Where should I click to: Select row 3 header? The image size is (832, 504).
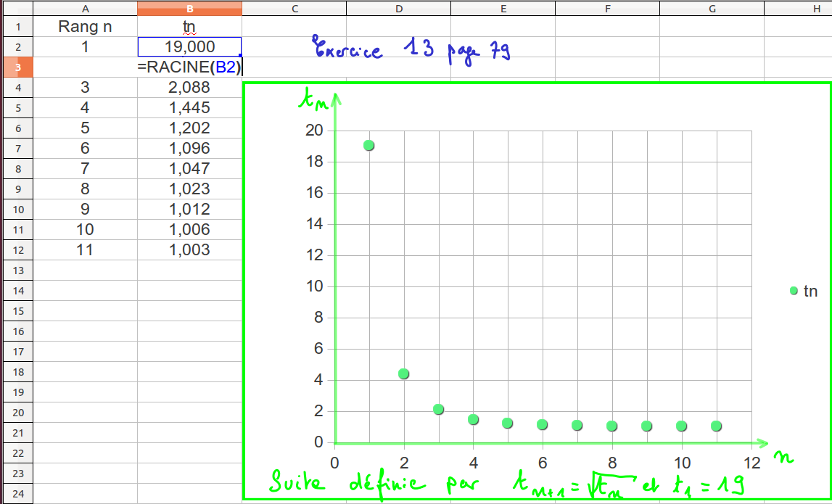click(17, 67)
